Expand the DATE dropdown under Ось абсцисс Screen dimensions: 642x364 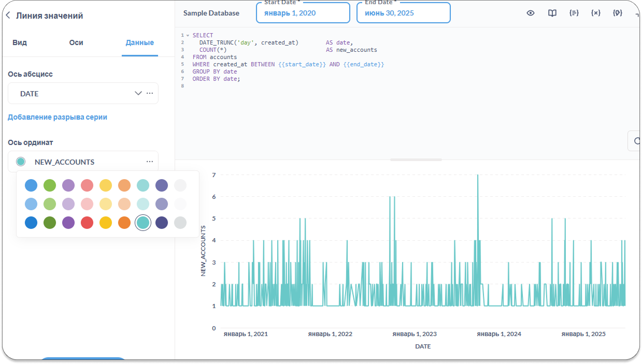point(138,93)
